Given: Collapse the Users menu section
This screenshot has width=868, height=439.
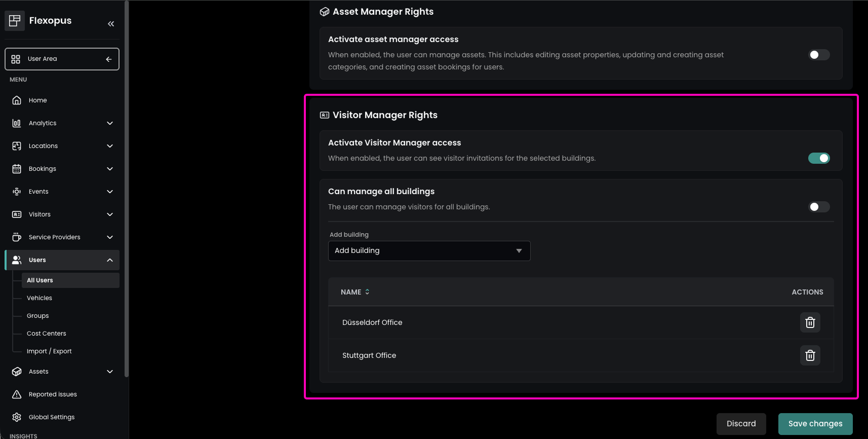Looking at the screenshot, I should point(110,260).
